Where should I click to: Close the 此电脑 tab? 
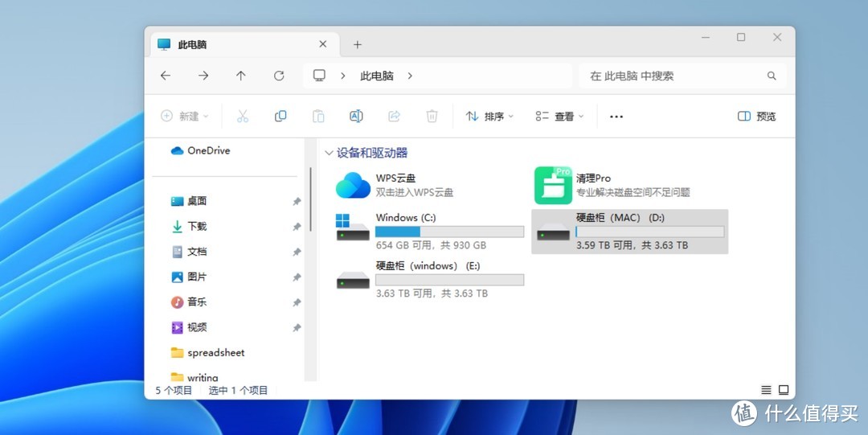coord(323,44)
